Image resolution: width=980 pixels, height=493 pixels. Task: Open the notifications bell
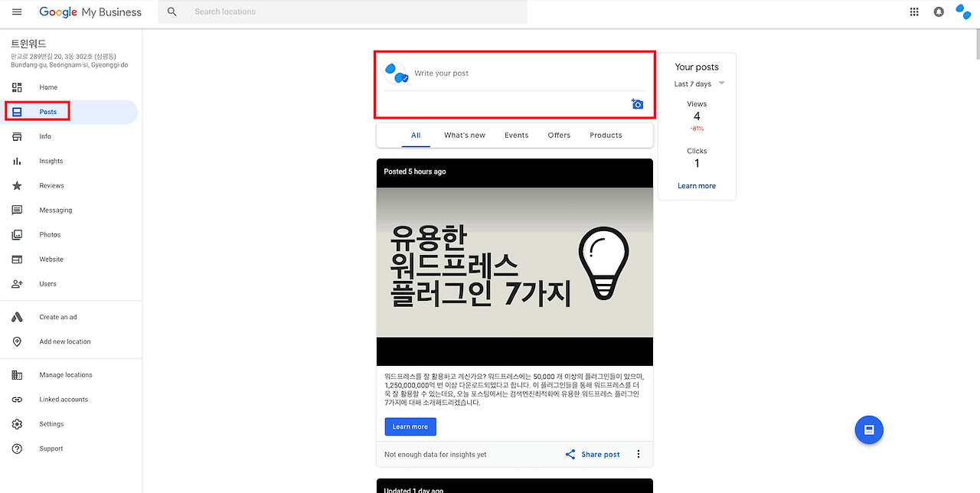tap(939, 11)
